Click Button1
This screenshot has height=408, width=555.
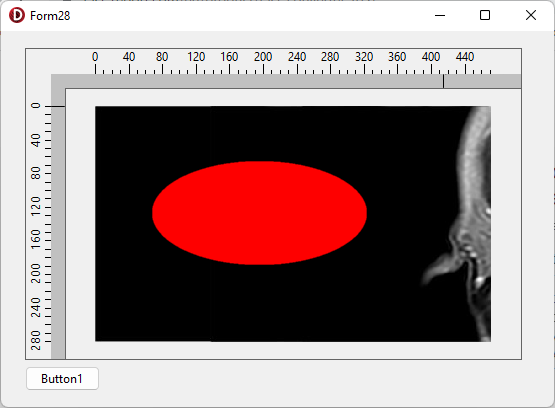62,379
